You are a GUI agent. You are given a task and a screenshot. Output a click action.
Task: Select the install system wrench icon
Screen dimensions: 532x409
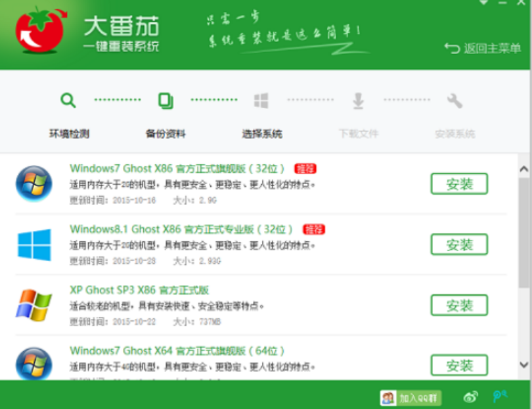click(454, 101)
